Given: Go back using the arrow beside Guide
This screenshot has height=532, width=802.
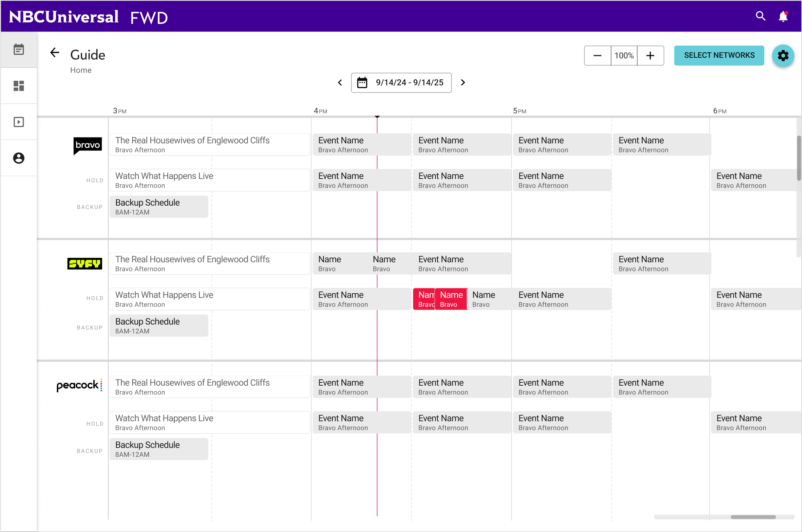Looking at the screenshot, I should (x=55, y=53).
